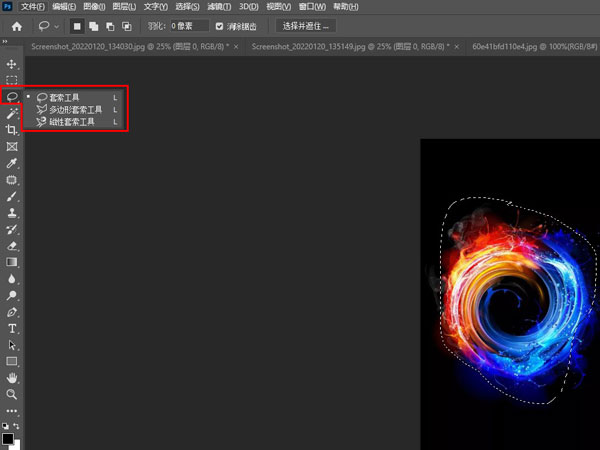Select the Horizontal Type tool

tap(12, 328)
